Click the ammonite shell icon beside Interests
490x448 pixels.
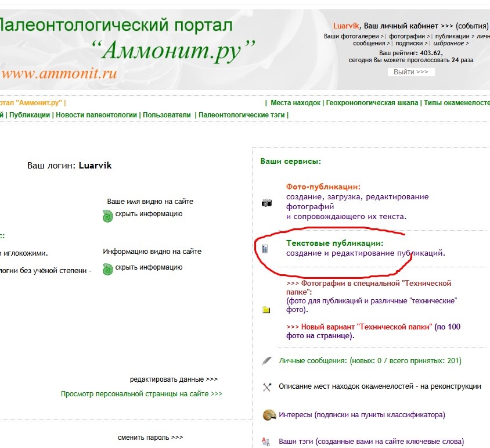tap(268, 415)
